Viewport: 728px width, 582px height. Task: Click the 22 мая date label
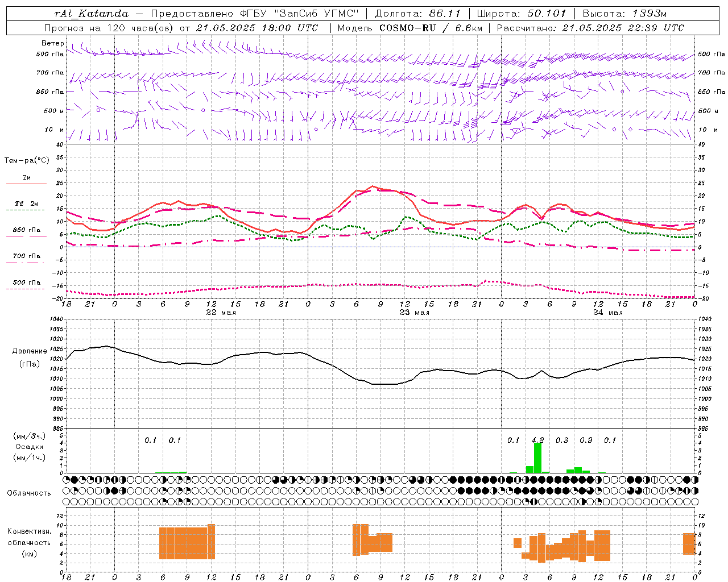click(221, 313)
